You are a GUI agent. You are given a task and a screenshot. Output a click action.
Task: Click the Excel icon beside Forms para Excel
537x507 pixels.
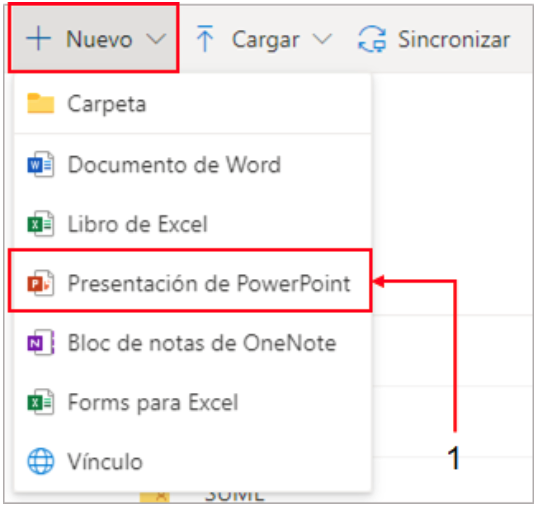[x=41, y=402]
